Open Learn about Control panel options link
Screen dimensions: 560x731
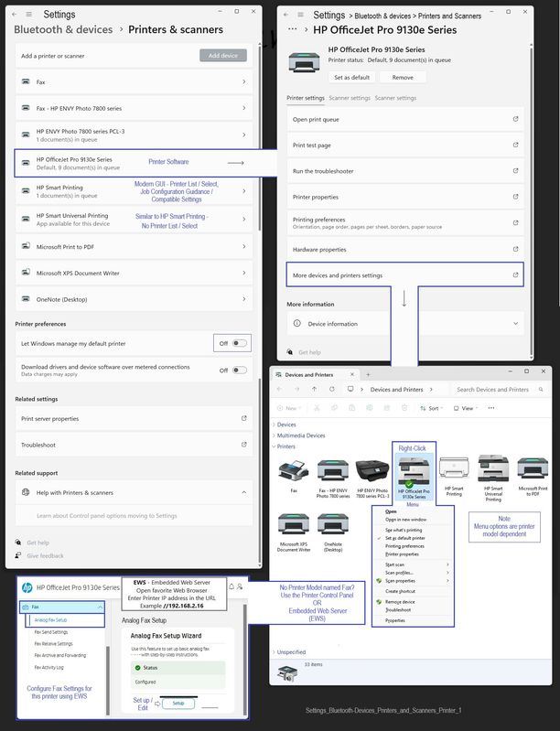click(x=107, y=516)
